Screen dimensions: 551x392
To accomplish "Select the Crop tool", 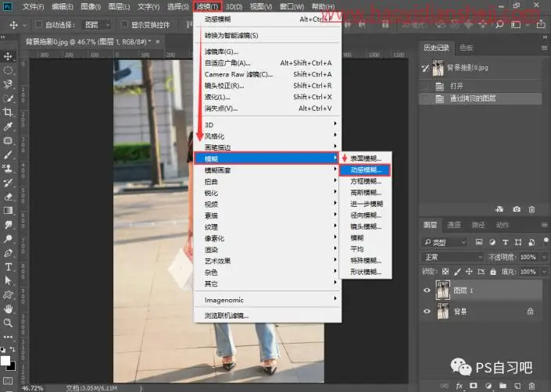I will (x=8, y=112).
